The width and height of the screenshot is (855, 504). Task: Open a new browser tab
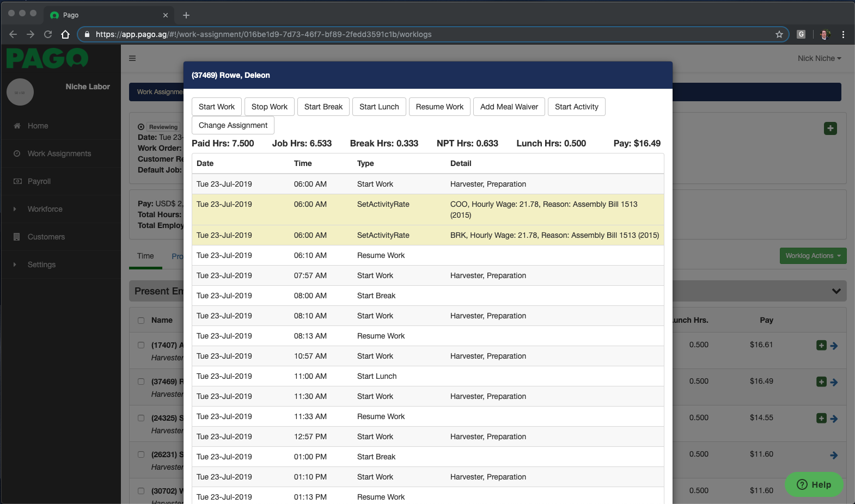(186, 15)
